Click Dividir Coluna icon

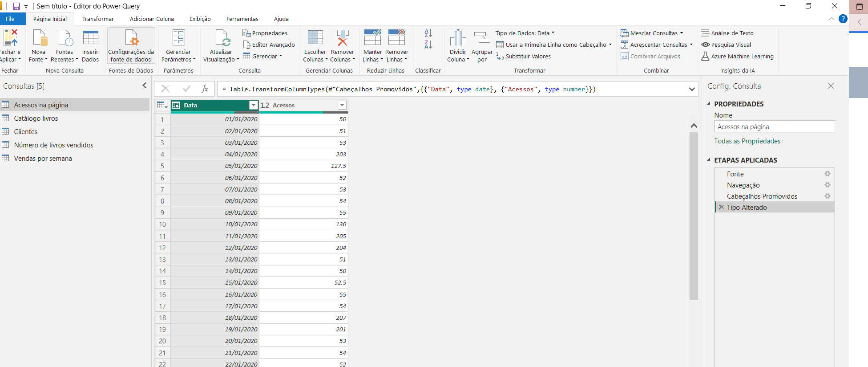coord(458,38)
